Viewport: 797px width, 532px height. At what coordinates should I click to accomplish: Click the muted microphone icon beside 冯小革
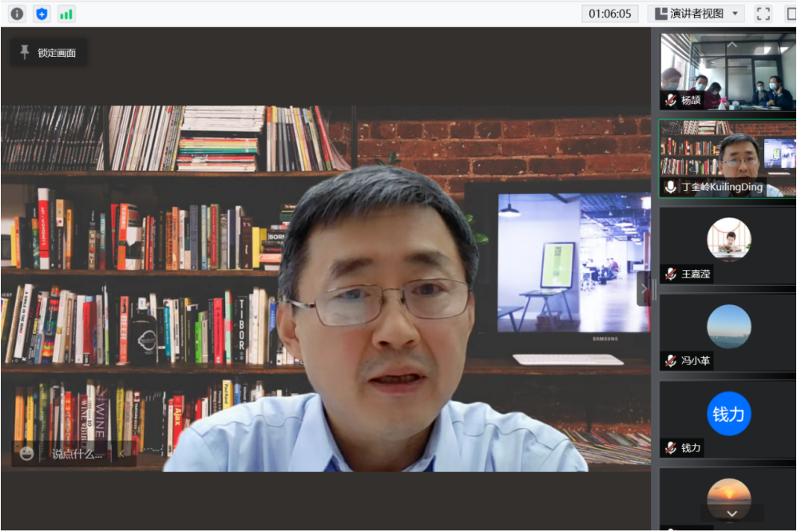coord(671,361)
